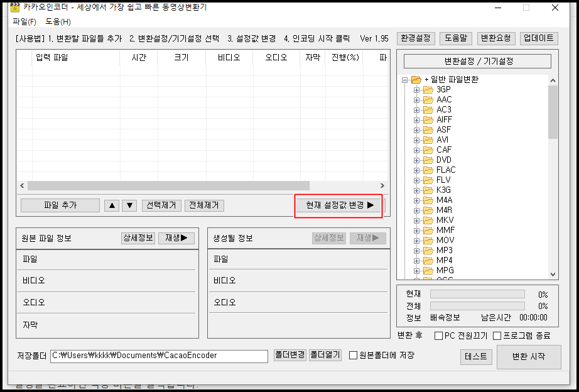The height and width of the screenshot is (392, 579).
Task: Open 상세정보 for 원본 파일 정보
Action: tap(138, 238)
